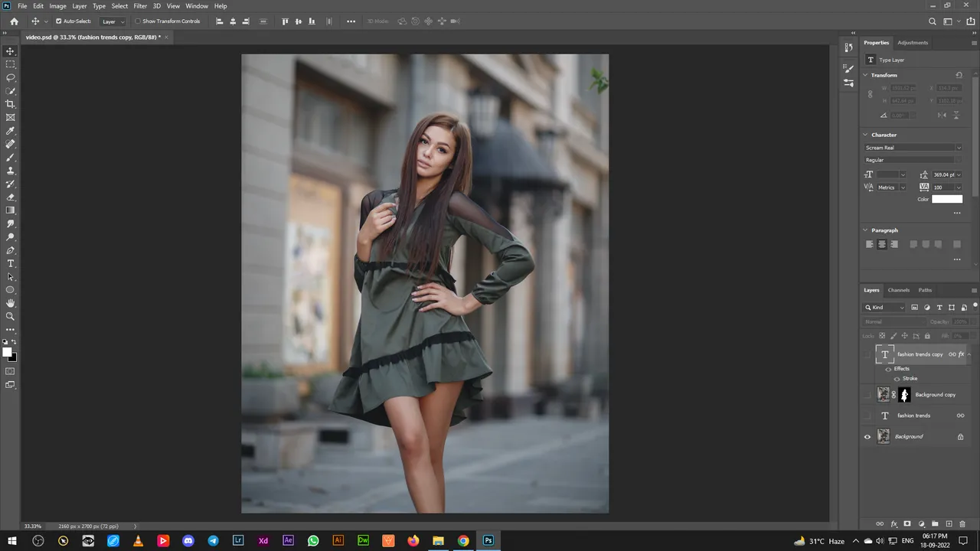The width and height of the screenshot is (980, 551).
Task: Switch to the Paths tab
Action: [925, 290]
